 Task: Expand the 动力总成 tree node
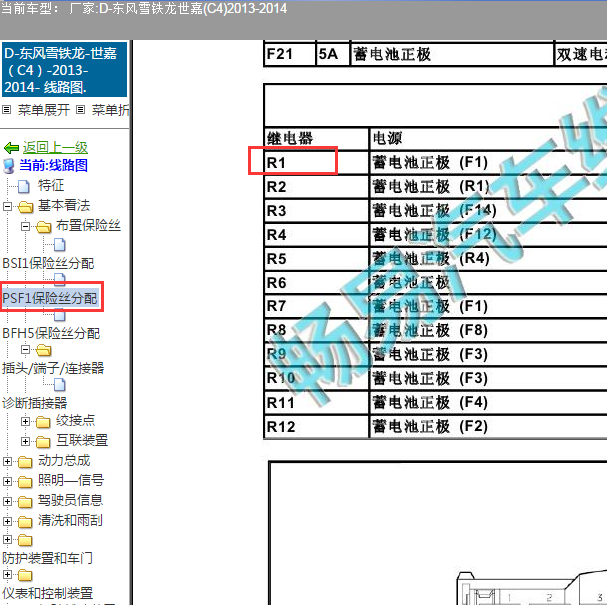(7, 461)
